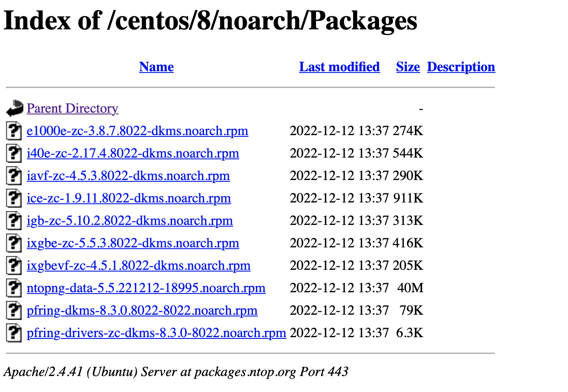Click the file icon beside e1000e-zc rpm

[13, 131]
